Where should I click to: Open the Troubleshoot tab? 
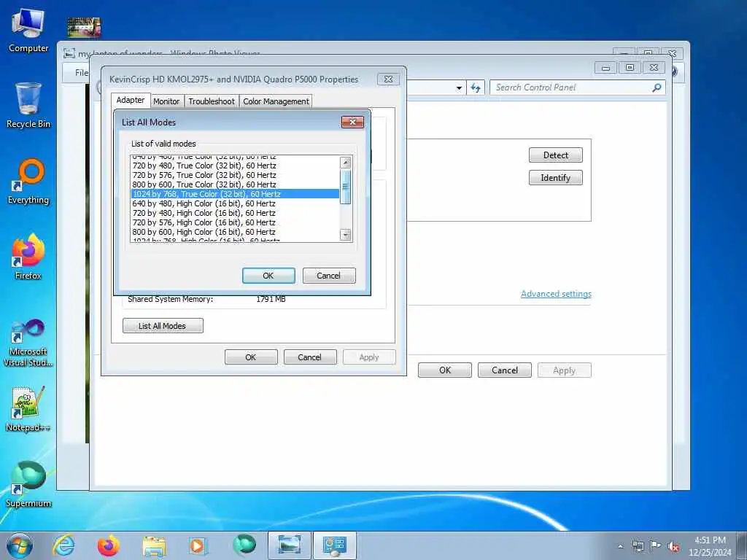212,101
